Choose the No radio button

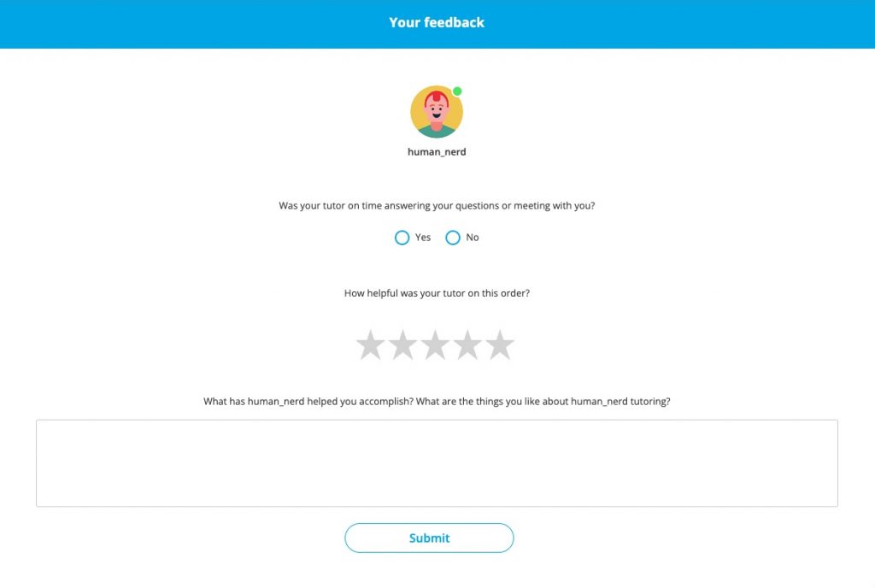453,238
